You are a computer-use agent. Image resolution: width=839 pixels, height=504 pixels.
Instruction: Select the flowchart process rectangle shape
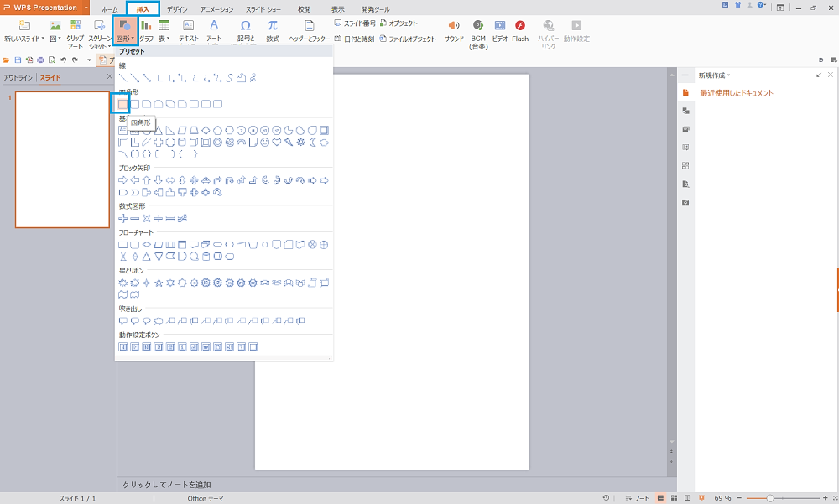point(123,245)
